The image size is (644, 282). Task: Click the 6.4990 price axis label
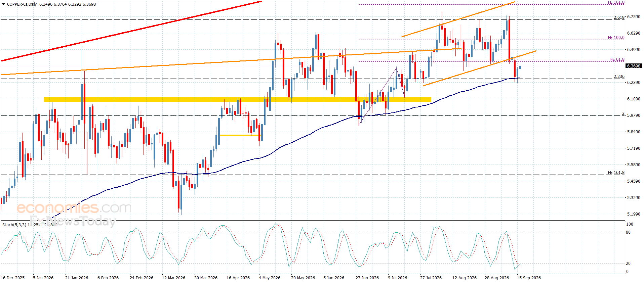pos(634,50)
